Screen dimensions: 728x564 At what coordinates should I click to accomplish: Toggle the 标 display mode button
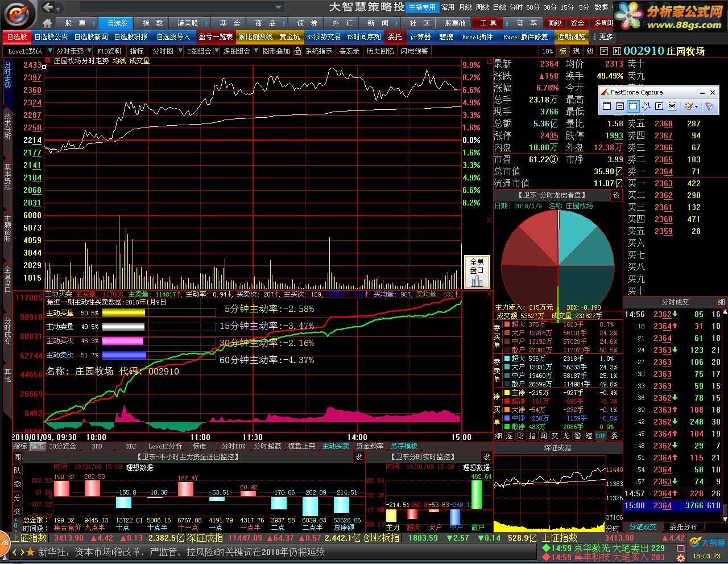(x=563, y=51)
